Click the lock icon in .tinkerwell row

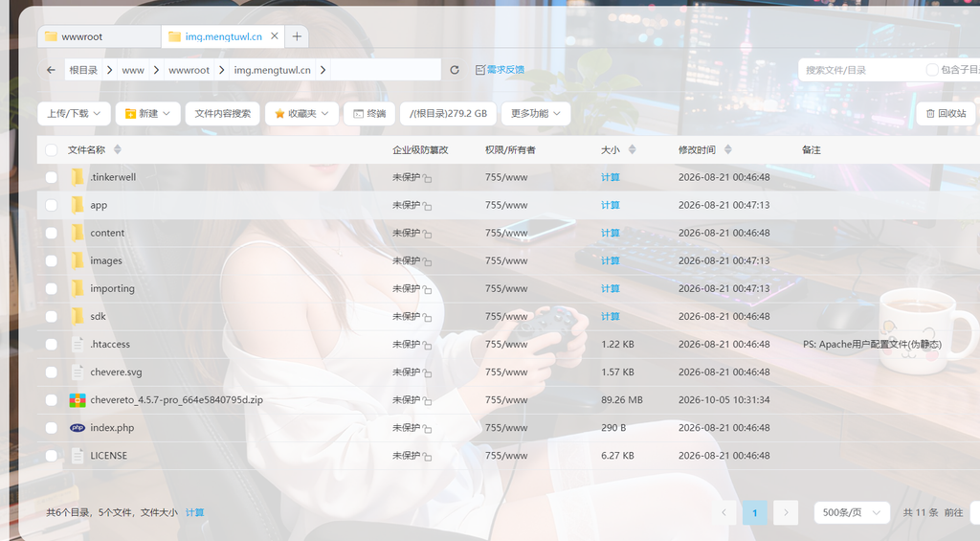coord(427,178)
